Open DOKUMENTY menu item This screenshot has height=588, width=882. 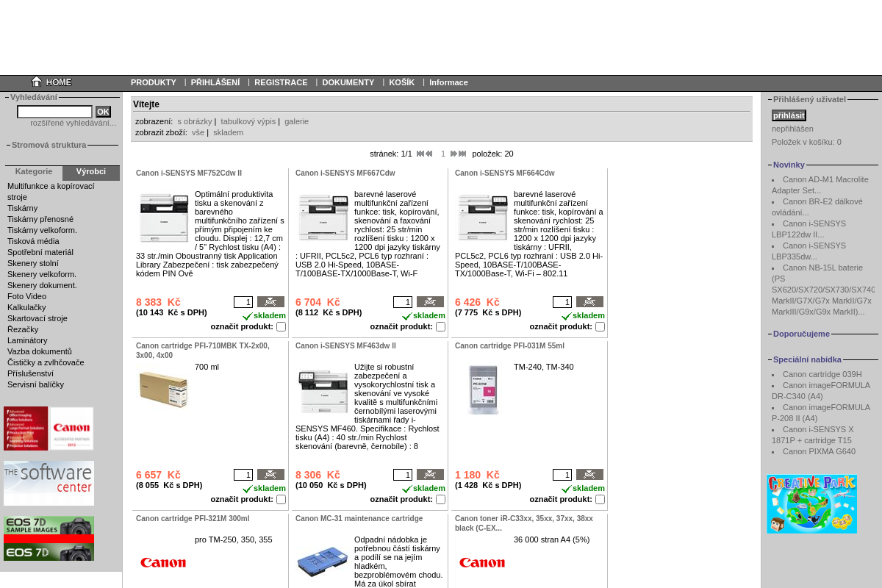coord(348,82)
